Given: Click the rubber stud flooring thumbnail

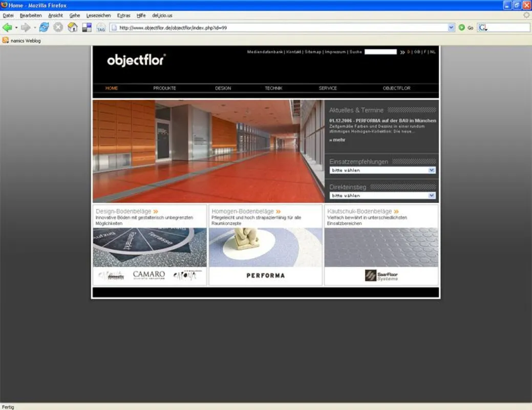Looking at the screenshot, I should click(381, 248).
